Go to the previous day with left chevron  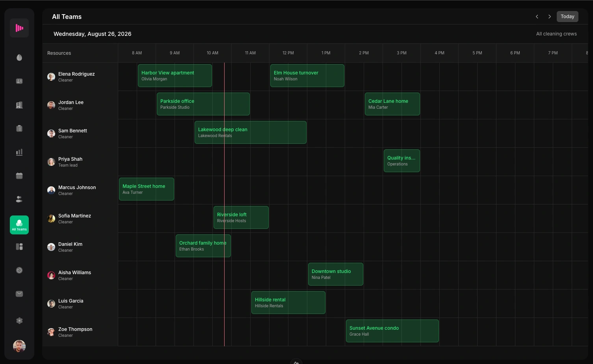537,17
